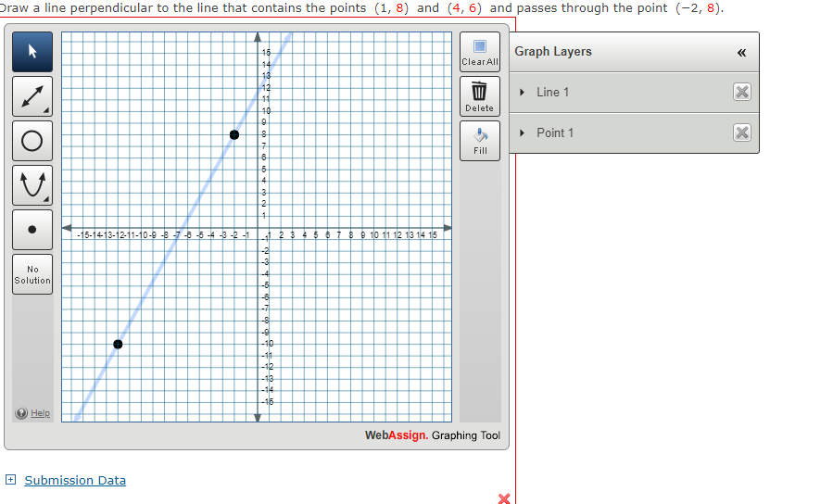833x504 pixels.
Task: Select the pointer arrow tool
Action: pyautogui.click(x=32, y=52)
